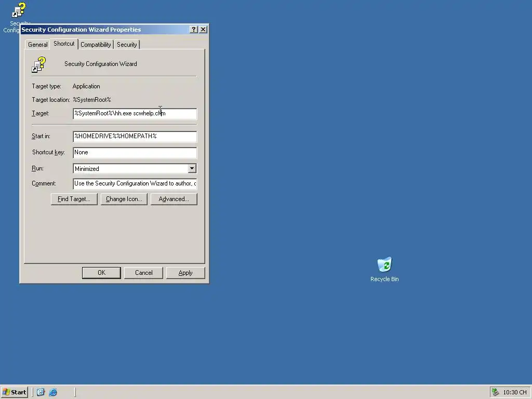The width and height of the screenshot is (532, 399).
Task: Switch to the Compatibility tab
Action: [96, 45]
